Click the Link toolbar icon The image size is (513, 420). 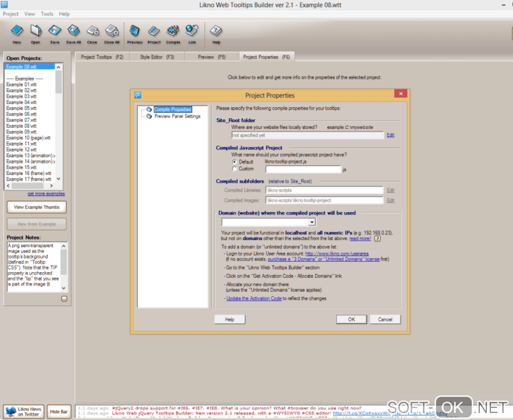[x=192, y=34]
